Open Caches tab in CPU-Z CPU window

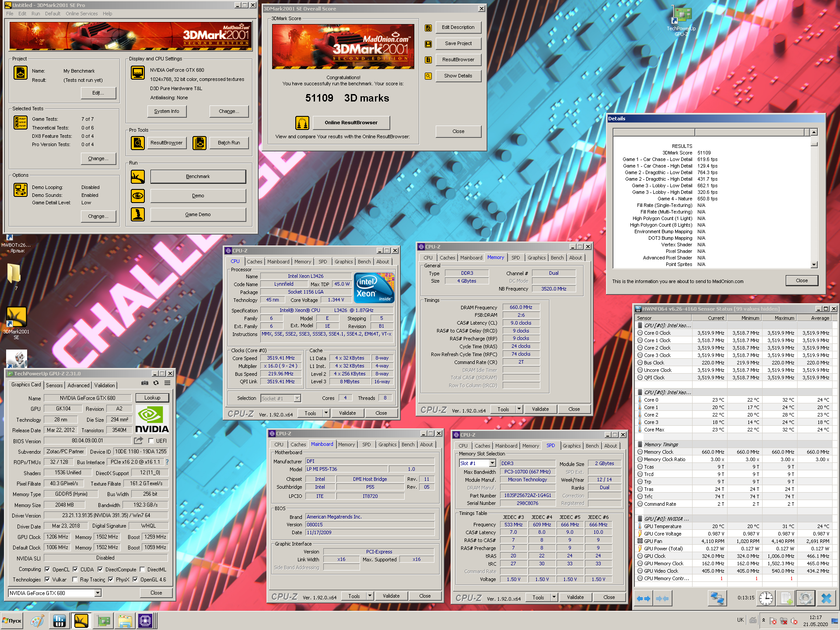[x=255, y=262]
